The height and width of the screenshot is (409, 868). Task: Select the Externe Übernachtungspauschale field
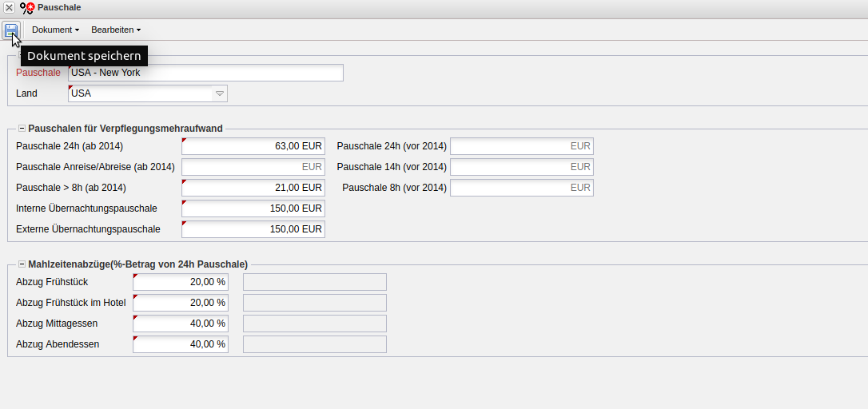(x=253, y=229)
